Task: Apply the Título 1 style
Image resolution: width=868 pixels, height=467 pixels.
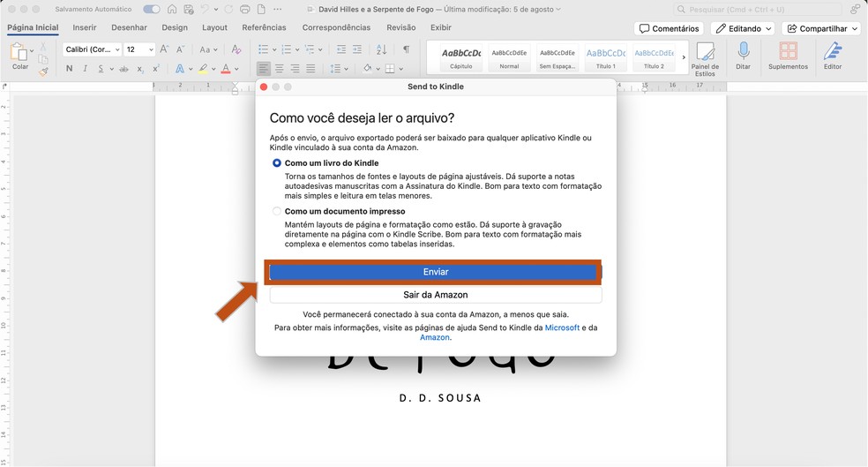Action: point(606,57)
